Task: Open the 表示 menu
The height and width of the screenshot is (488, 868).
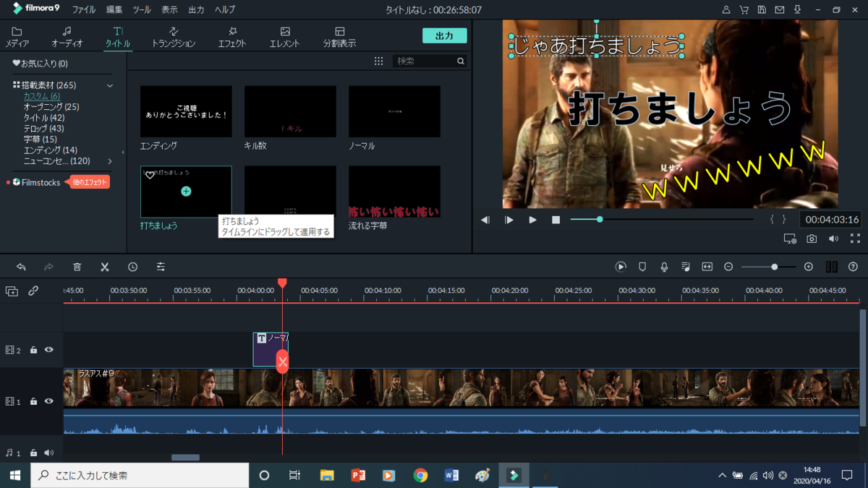Action: [169, 10]
